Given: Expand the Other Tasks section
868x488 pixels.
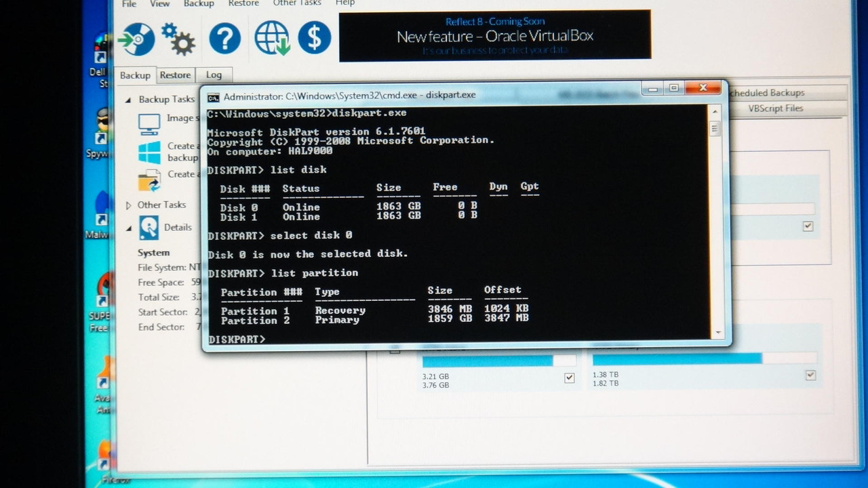Looking at the screenshot, I should pyautogui.click(x=129, y=205).
